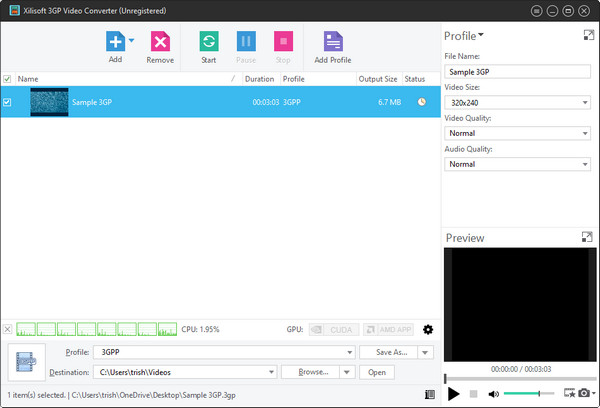Click the 3GPP profile cell in the row
The height and width of the screenshot is (408, 600).
click(292, 102)
